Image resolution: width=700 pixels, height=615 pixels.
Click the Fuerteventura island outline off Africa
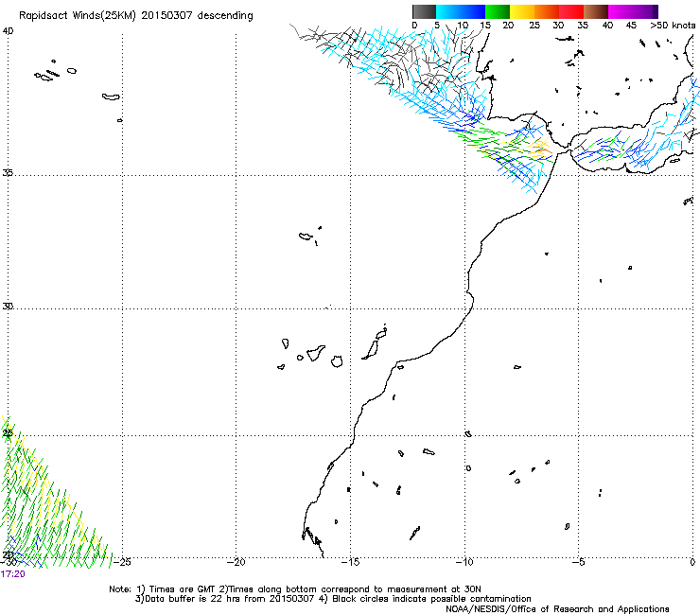371,350
